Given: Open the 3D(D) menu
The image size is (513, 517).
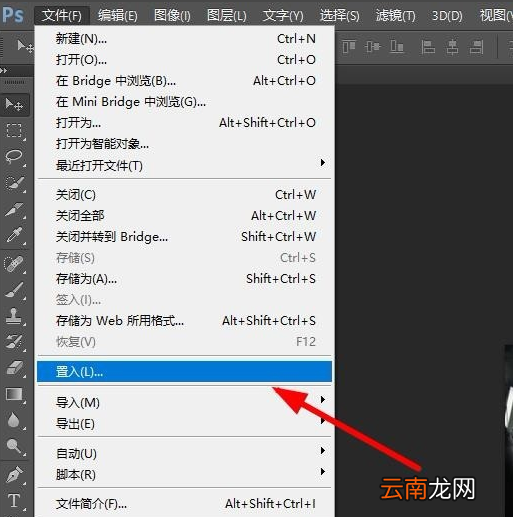Looking at the screenshot, I should point(447,16).
